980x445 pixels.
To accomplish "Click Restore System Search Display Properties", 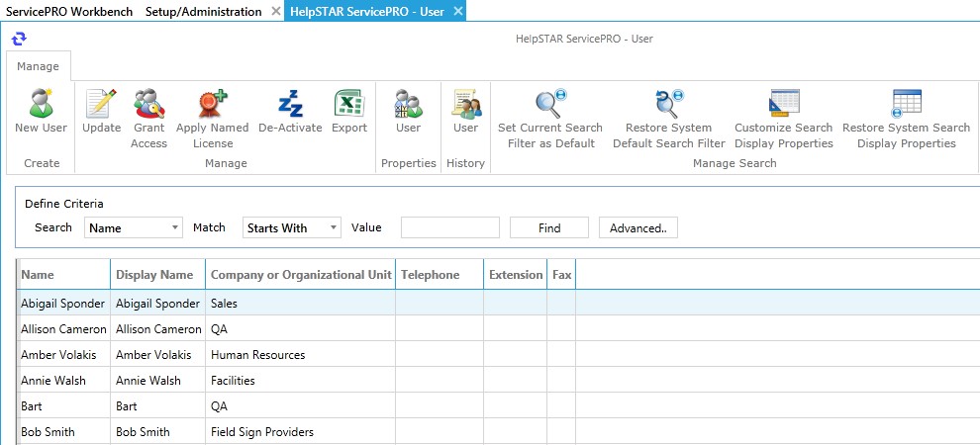I will pyautogui.click(x=906, y=104).
